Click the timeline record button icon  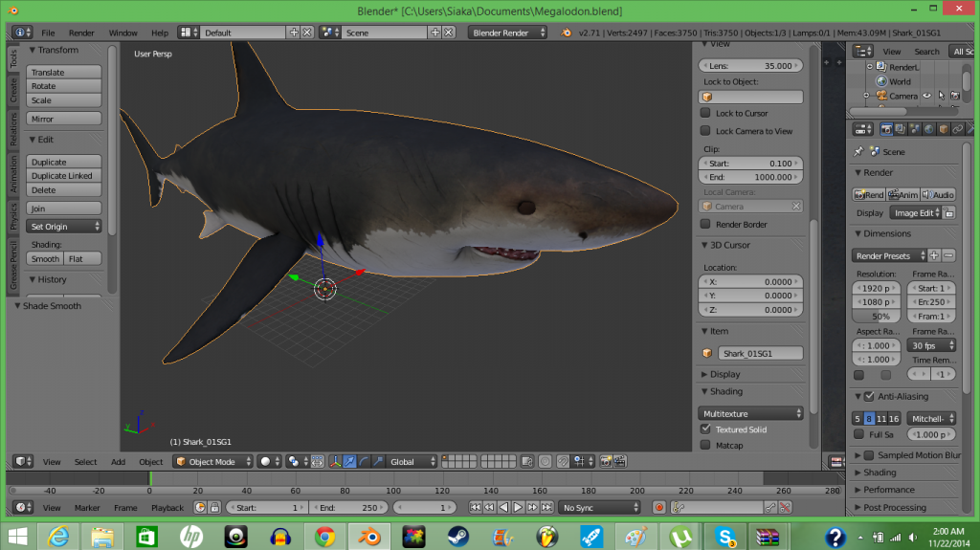(658, 508)
